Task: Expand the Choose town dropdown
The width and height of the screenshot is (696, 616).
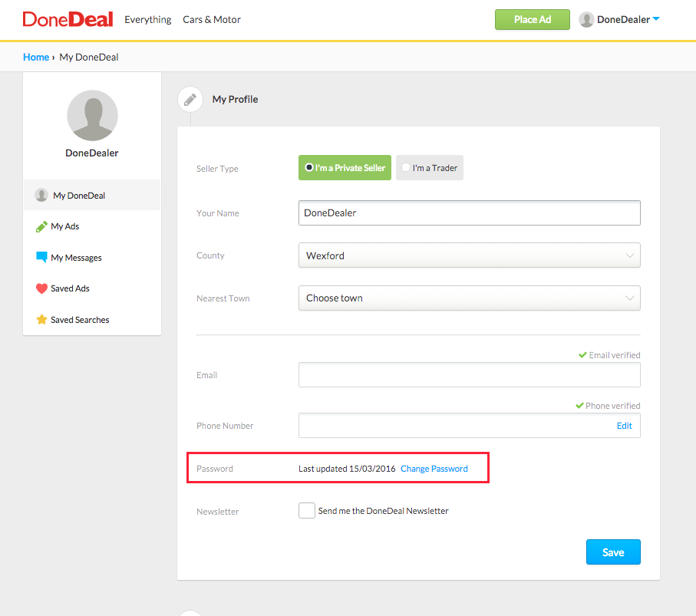Action: (469, 298)
